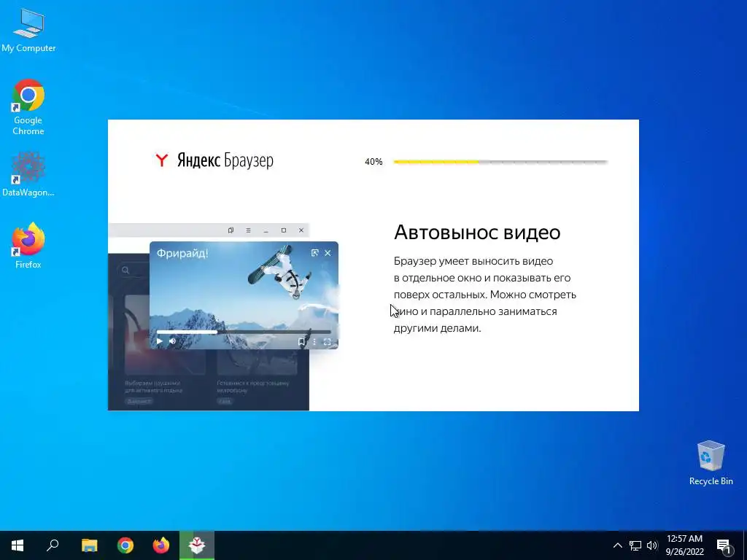Click the video preview fullscreen icon
The height and width of the screenshot is (560, 747).
click(328, 341)
